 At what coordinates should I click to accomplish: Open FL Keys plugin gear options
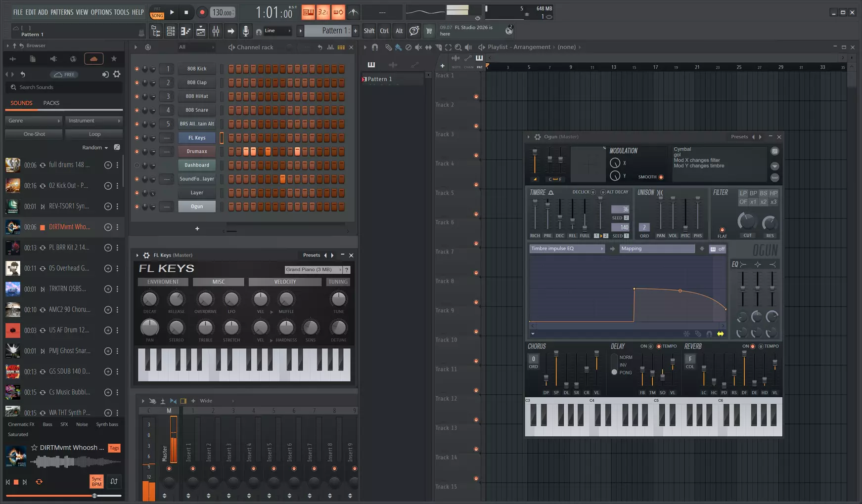[146, 255]
